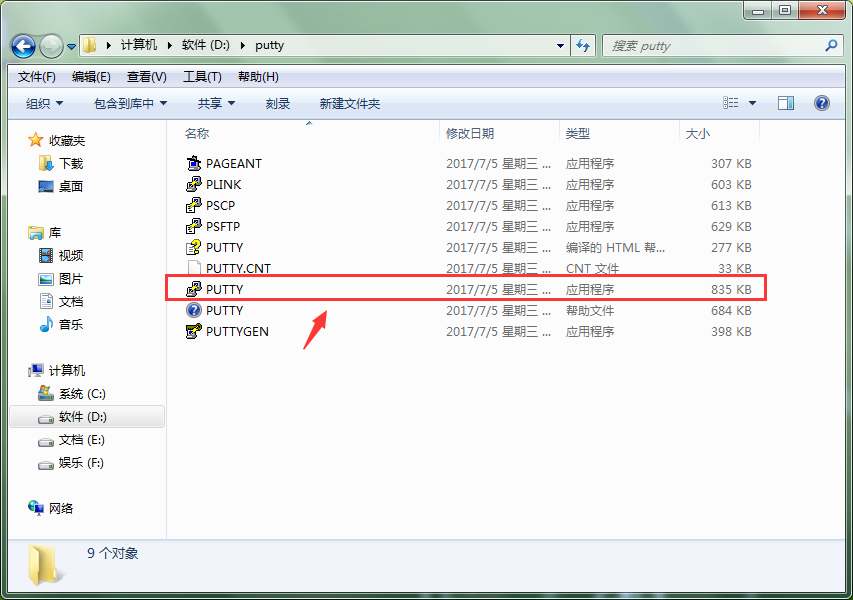This screenshot has width=853, height=600.
Task: Open the 共享 toolbar dropdown
Action: (x=216, y=103)
